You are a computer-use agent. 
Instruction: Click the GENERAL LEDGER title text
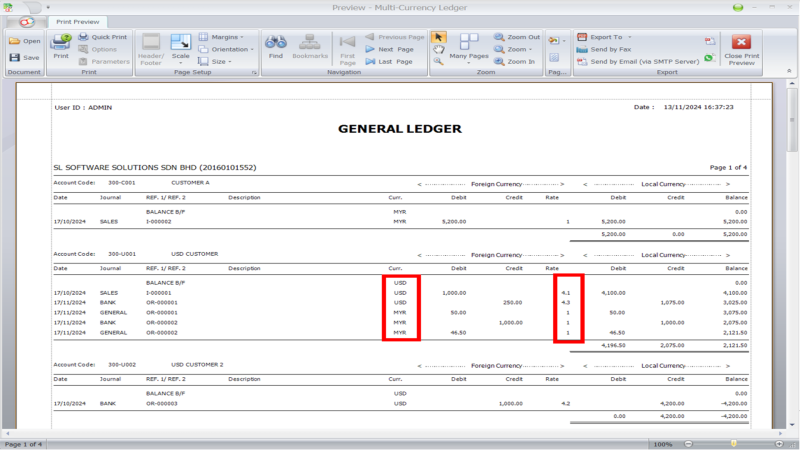[x=399, y=129]
